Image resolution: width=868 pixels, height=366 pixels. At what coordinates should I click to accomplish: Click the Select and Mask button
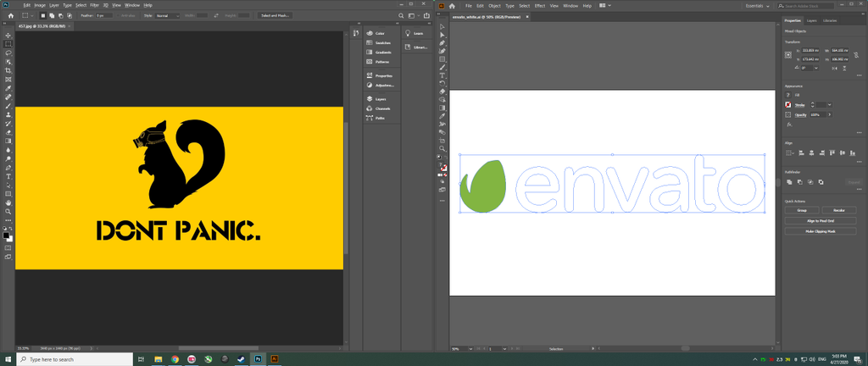click(275, 15)
